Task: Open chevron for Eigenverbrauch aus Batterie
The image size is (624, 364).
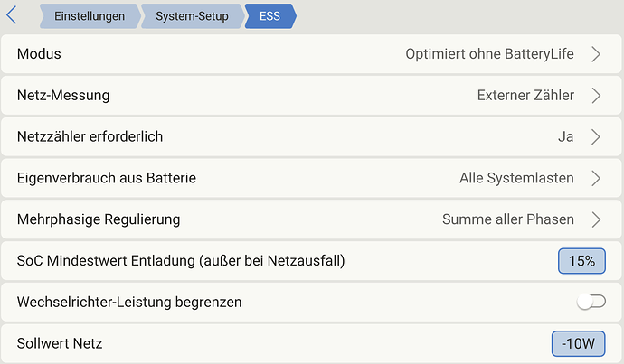Action: point(596,178)
